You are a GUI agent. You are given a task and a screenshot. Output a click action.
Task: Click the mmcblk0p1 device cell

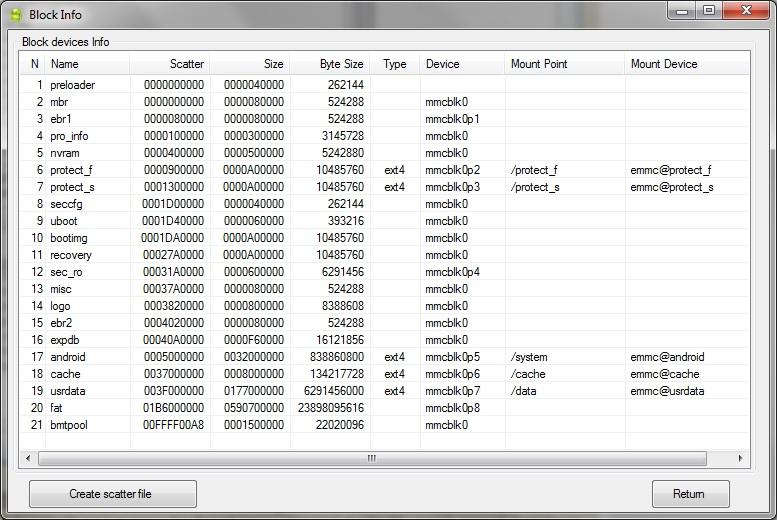pyautogui.click(x=452, y=119)
